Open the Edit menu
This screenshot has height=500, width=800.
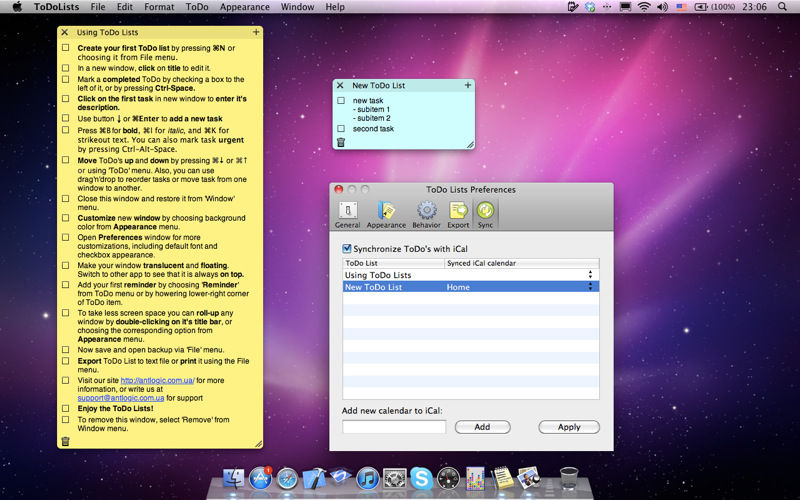tap(124, 7)
